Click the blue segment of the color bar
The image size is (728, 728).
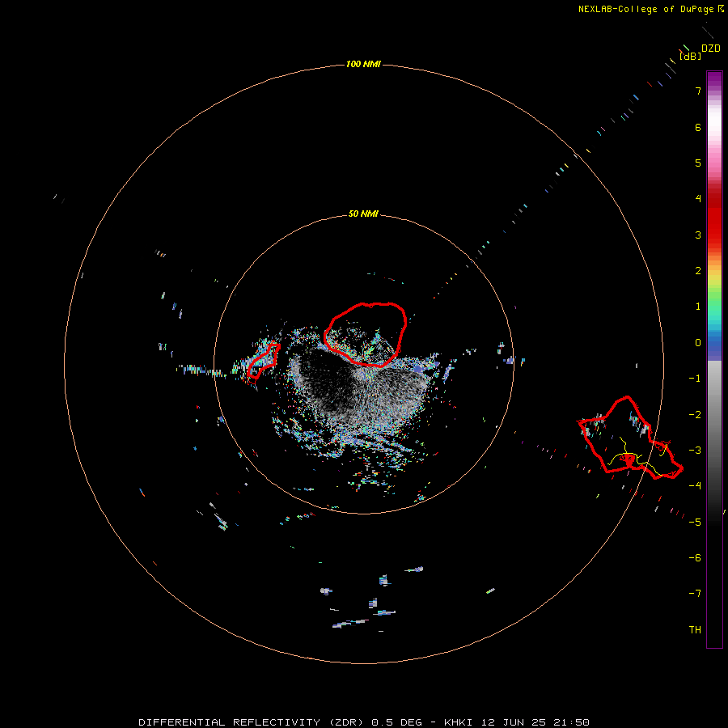[x=714, y=345]
